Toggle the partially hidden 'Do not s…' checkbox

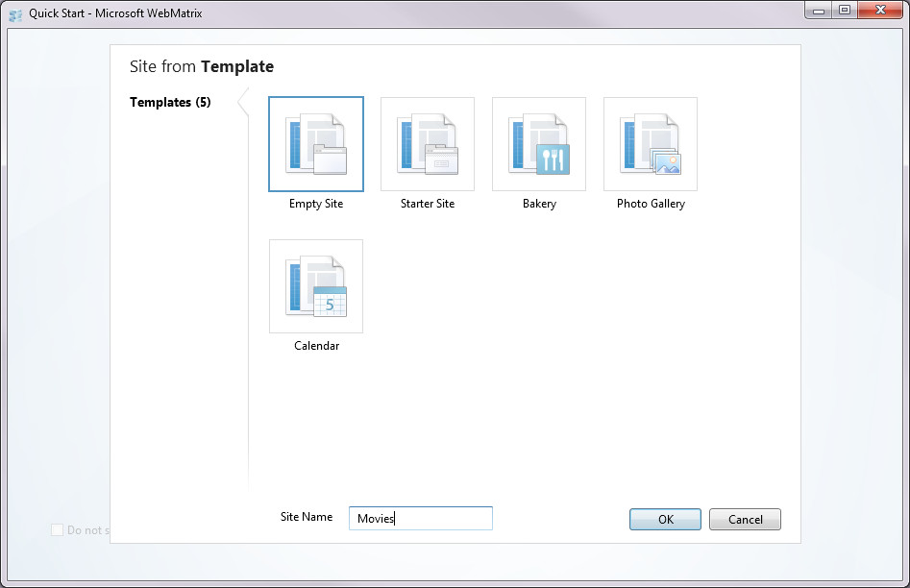pyautogui.click(x=57, y=530)
